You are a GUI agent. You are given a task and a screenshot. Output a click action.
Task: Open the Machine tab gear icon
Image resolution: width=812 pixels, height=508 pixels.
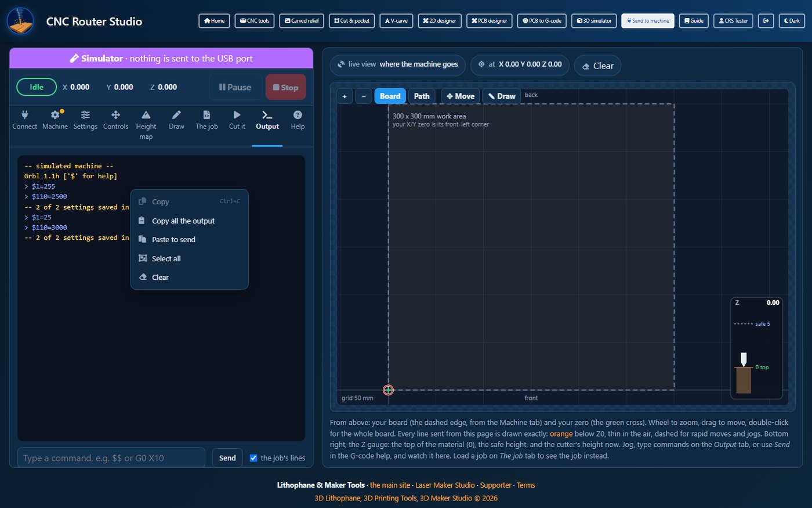55,120
